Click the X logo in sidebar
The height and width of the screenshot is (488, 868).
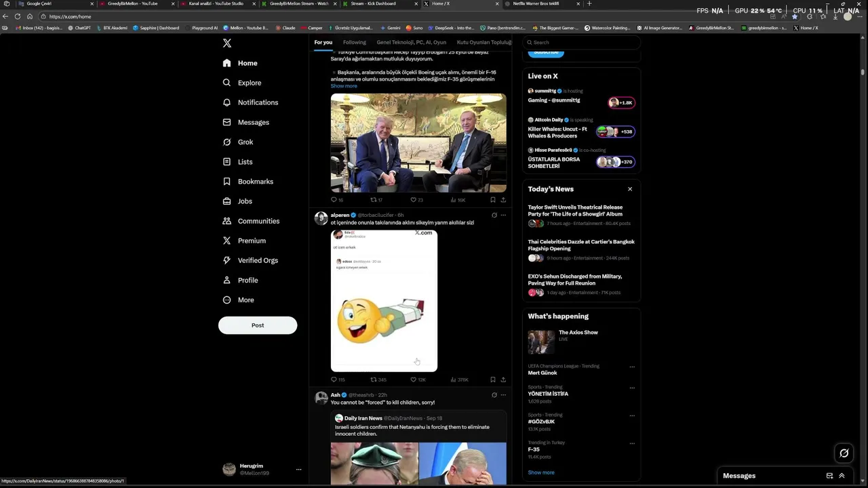point(227,43)
